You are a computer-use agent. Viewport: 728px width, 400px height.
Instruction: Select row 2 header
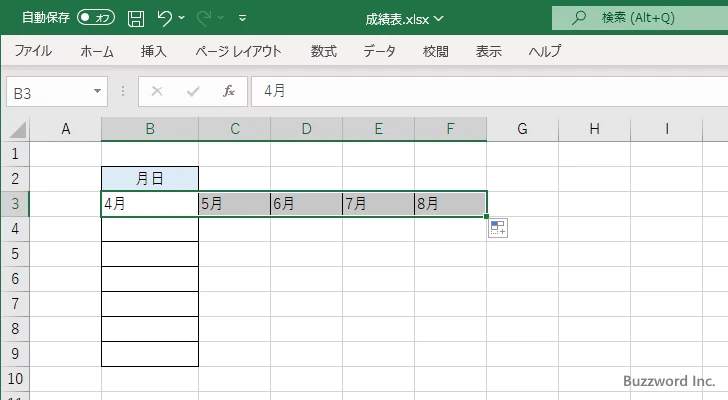(x=15, y=179)
